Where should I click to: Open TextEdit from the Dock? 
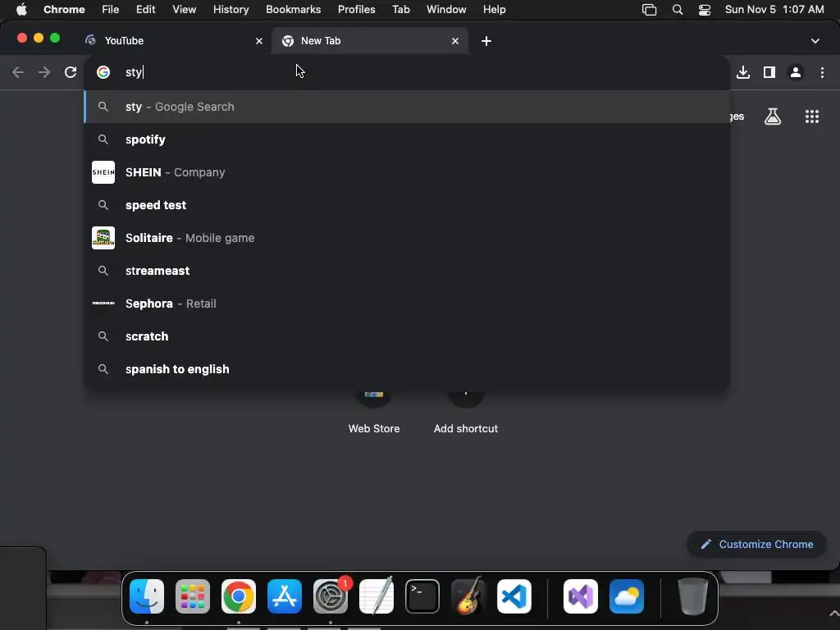coord(376,596)
